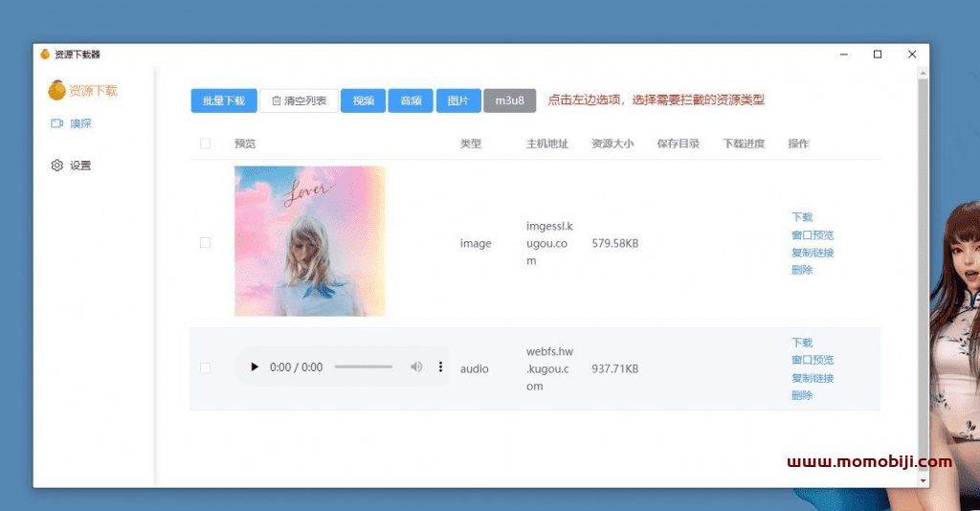The width and height of the screenshot is (980, 511).
Task: Click trash icon on 清空列表 button
Action: point(277,100)
